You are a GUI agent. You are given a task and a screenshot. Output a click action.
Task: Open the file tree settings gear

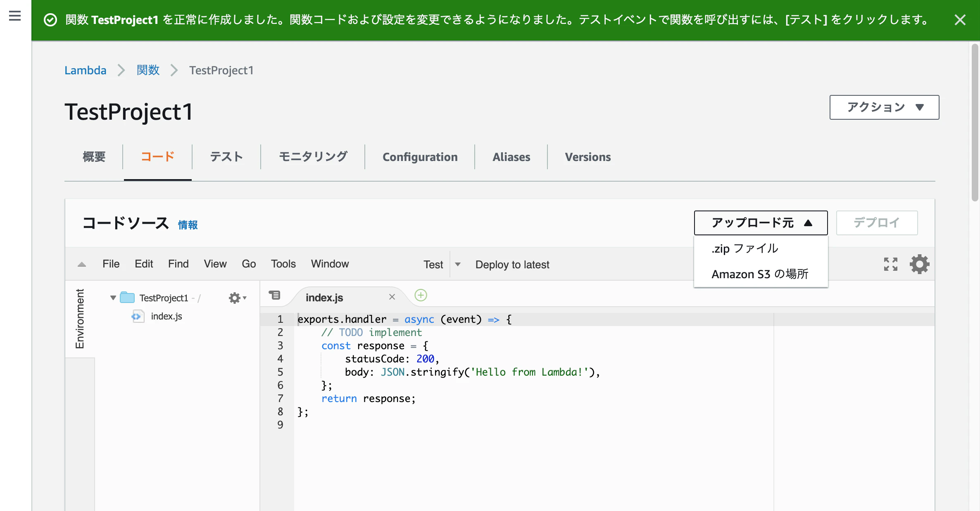(x=237, y=298)
